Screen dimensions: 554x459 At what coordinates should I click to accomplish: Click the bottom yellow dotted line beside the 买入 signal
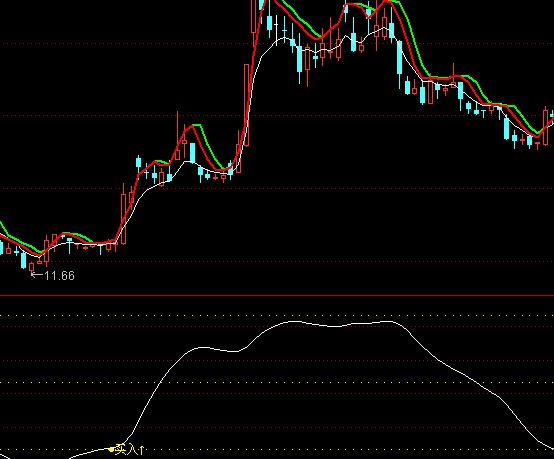coord(277,450)
